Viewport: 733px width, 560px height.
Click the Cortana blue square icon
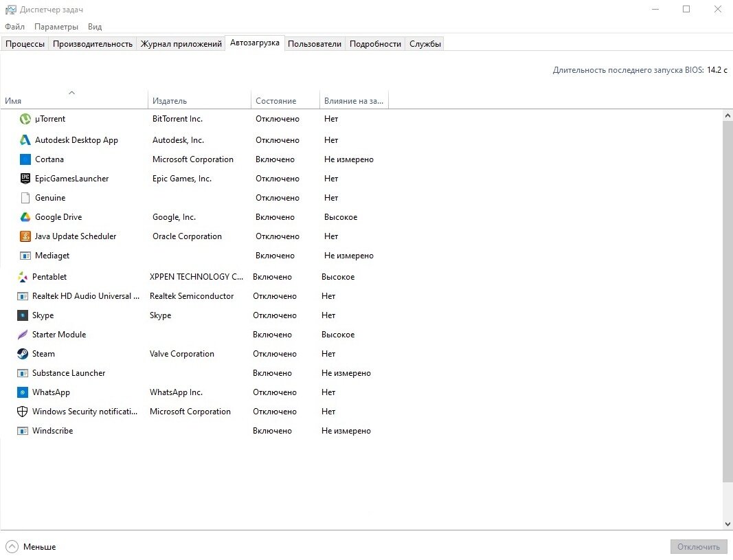[25, 159]
